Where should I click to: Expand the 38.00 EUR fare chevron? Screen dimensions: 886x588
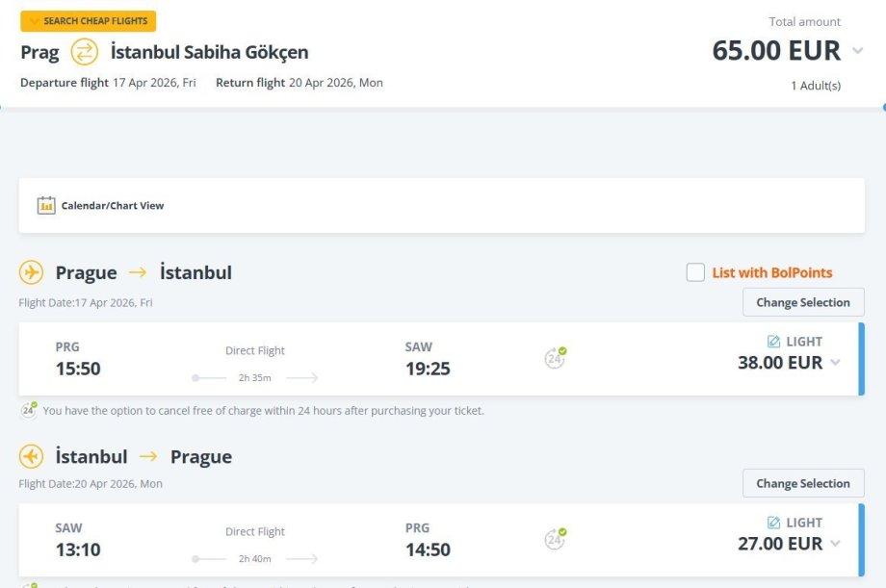pyautogui.click(x=835, y=363)
